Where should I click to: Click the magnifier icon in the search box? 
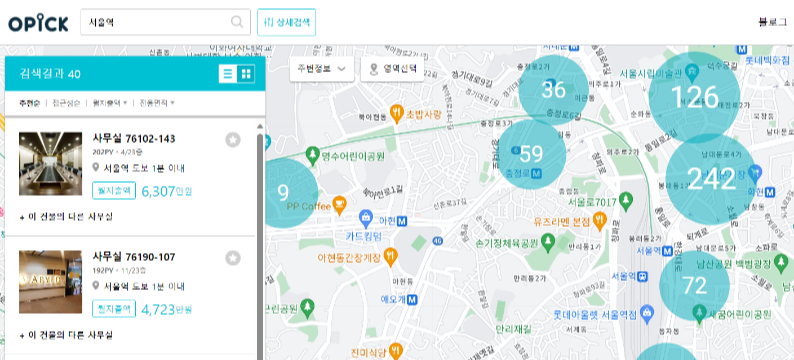click(x=236, y=22)
